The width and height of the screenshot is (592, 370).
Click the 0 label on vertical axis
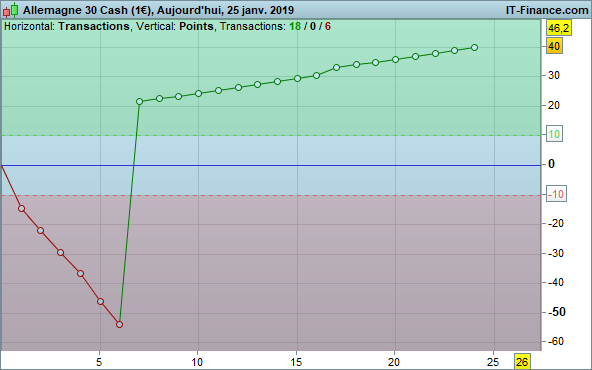pyautogui.click(x=551, y=164)
